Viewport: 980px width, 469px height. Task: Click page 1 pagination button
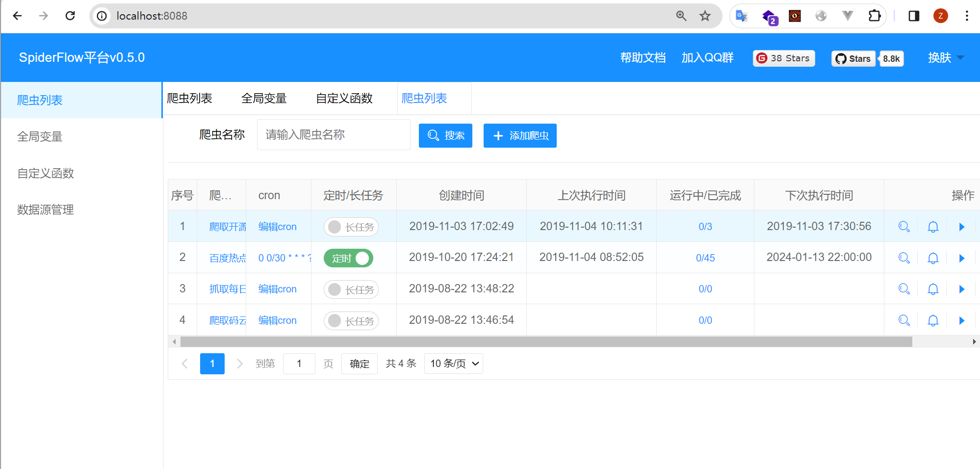(212, 364)
